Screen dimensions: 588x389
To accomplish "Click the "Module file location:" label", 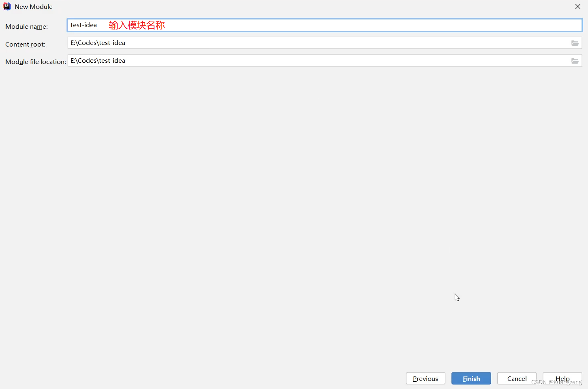I will pos(36,62).
